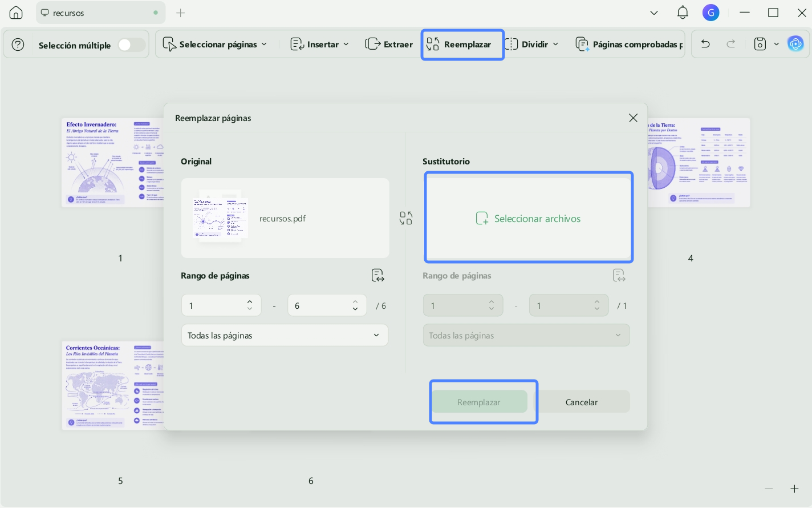Open the G user account avatar
The image size is (812, 508).
tap(710, 13)
